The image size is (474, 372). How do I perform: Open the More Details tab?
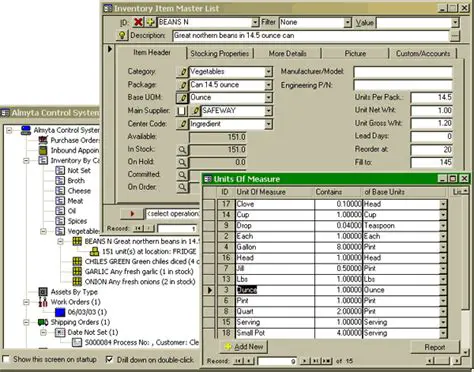tap(287, 54)
